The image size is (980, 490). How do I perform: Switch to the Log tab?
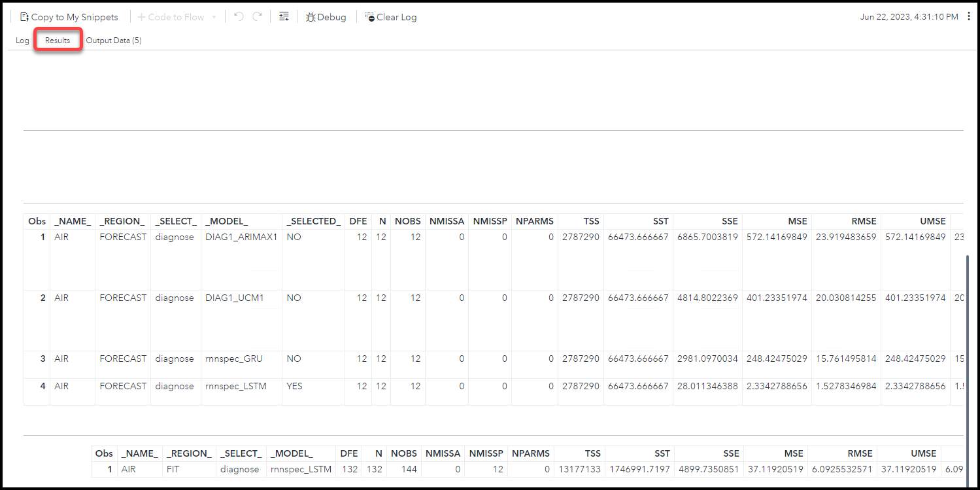pos(22,41)
